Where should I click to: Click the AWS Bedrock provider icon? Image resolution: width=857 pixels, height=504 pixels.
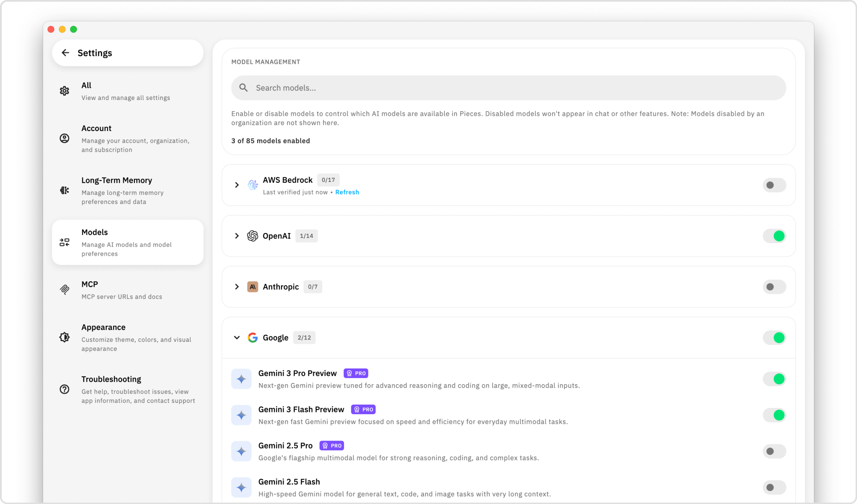[x=252, y=185]
